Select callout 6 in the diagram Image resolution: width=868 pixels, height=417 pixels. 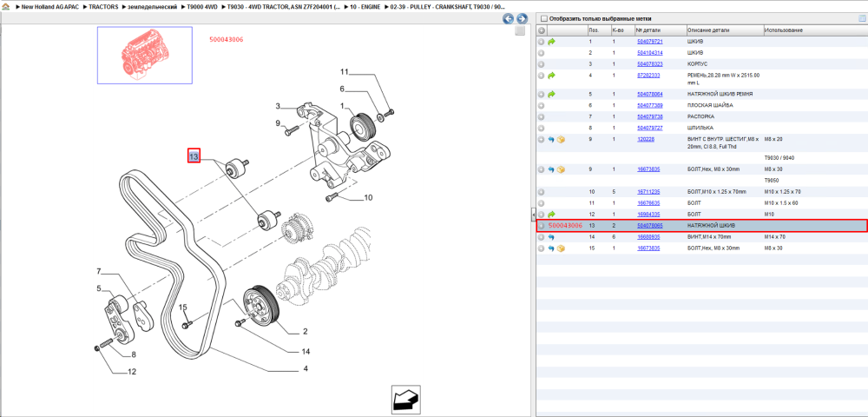click(x=342, y=89)
